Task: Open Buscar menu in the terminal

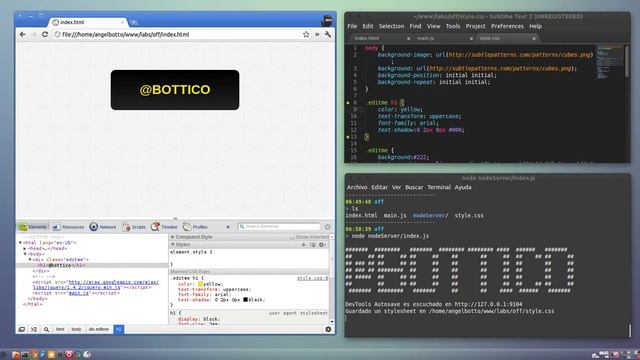Action: pos(414,187)
